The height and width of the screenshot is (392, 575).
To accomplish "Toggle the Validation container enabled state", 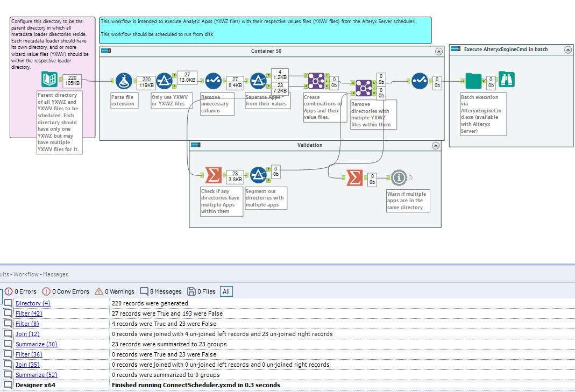I will click(195, 144).
